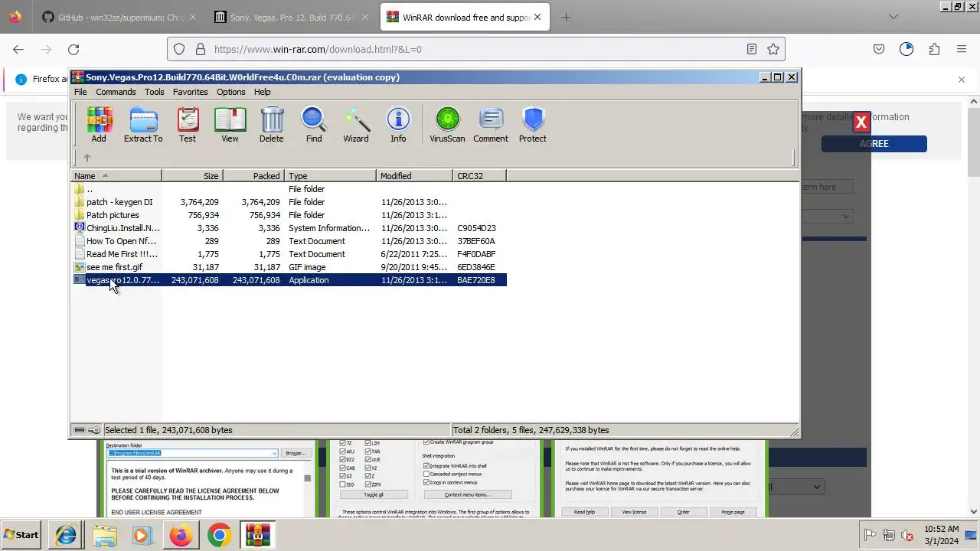Image resolution: width=980 pixels, height=551 pixels.
Task: Click the Delete trash can icon
Action: point(271,125)
